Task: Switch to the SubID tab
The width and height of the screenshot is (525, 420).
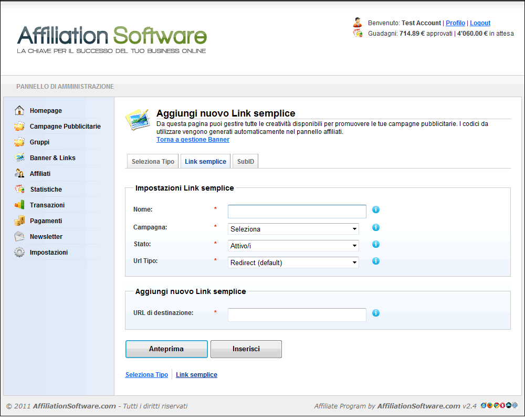Action: (245, 162)
